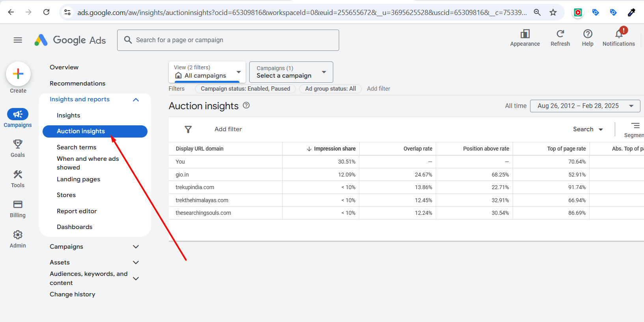Image resolution: width=644 pixels, height=322 pixels.
Task: Open the Search dropdown above table
Action: coord(588,129)
